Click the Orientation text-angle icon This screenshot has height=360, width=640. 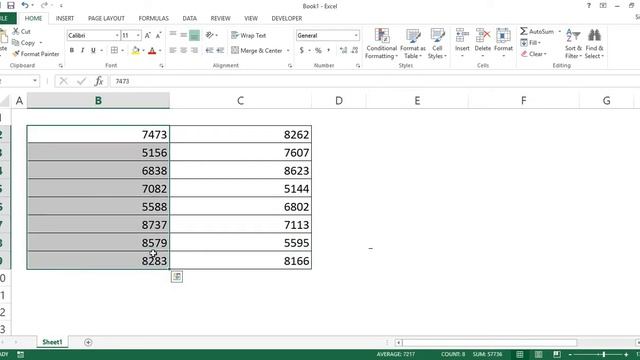point(209,35)
